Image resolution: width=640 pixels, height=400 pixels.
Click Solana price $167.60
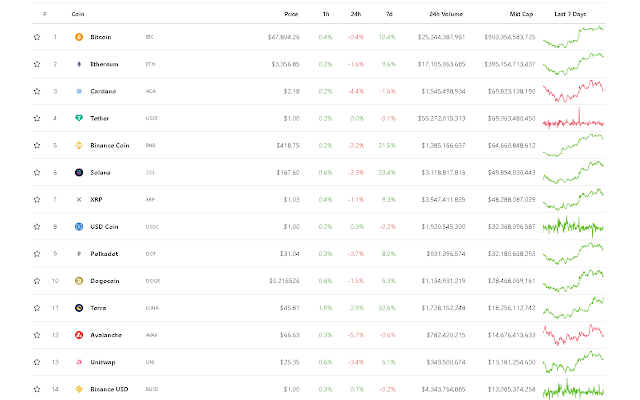[288, 172]
